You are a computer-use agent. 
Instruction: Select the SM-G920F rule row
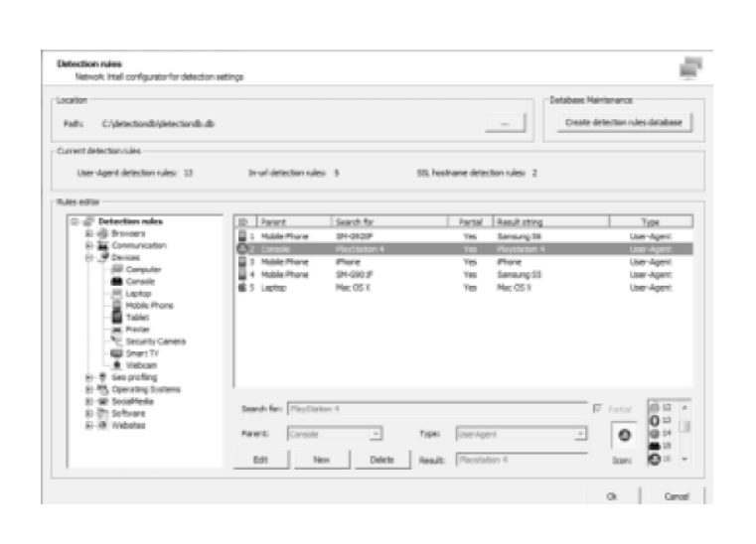click(x=464, y=236)
